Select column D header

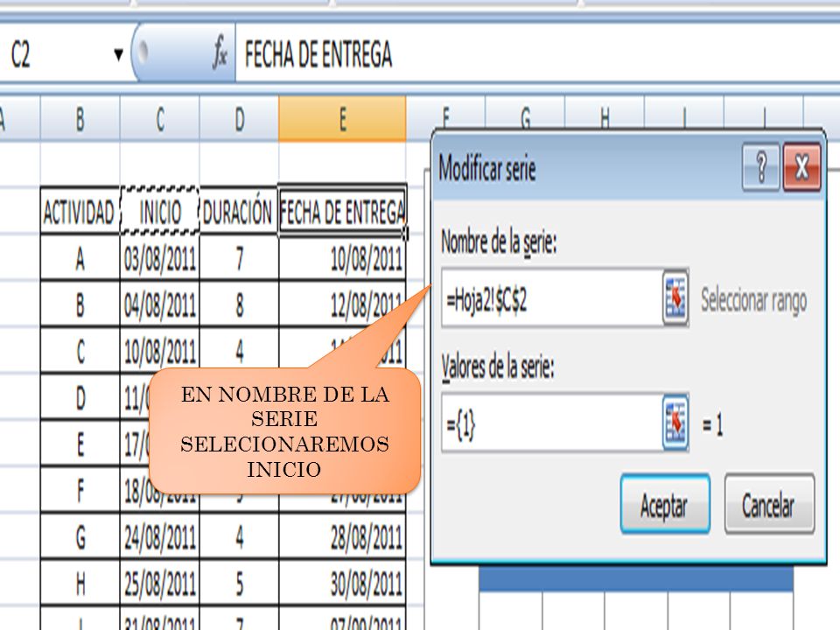coord(239,119)
